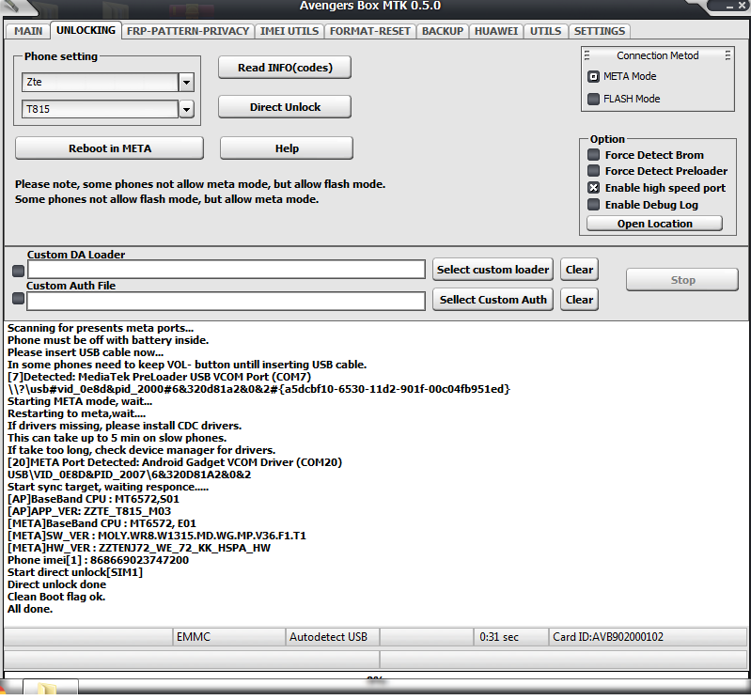Viewport: 751px width, 700px height.
Task: Click left grip icon of Connection Metod
Action: click(587, 55)
